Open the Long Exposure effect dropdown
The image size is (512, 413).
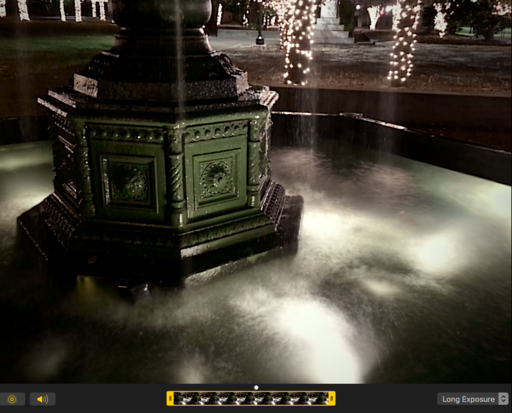point(473,399)
